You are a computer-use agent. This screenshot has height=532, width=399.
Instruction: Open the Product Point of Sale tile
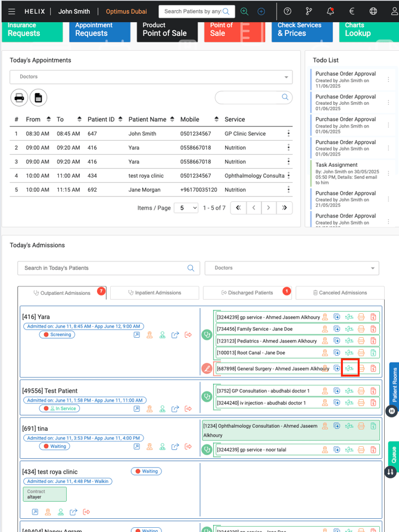coord(167,30)
